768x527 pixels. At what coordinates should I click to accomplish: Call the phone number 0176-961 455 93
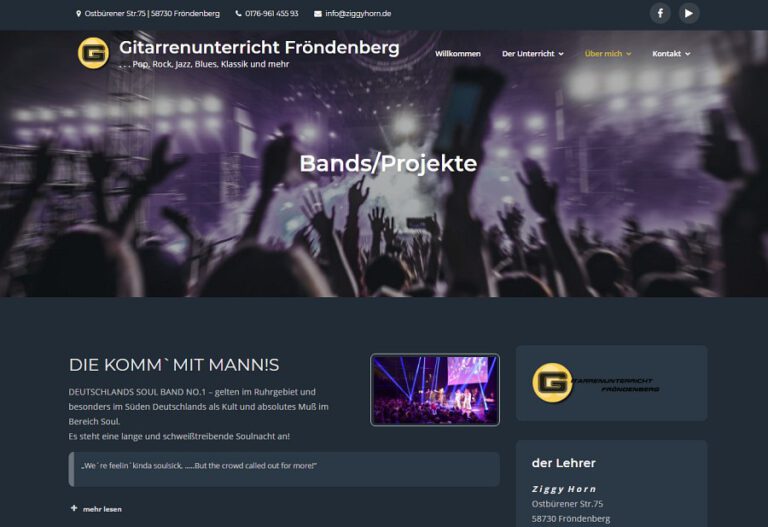[271, 14]
